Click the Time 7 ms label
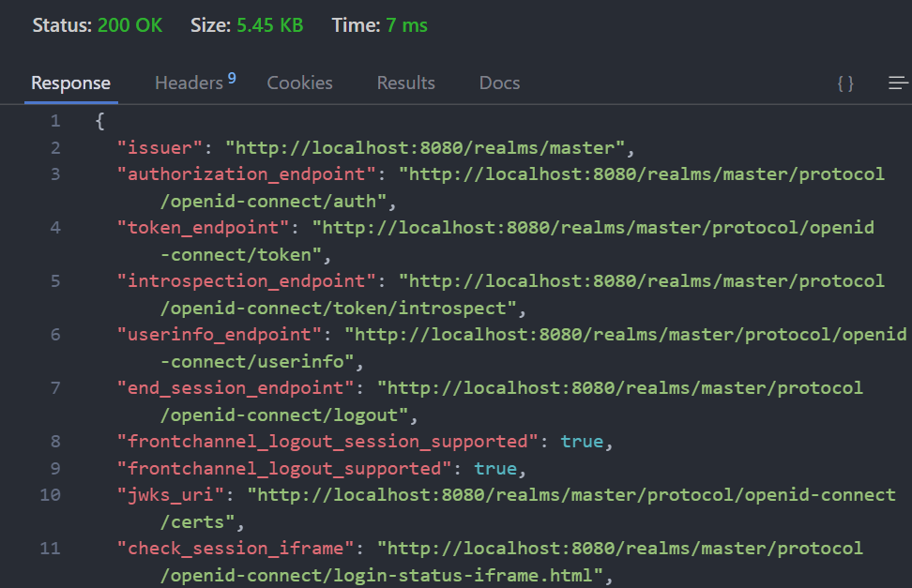Image resolution: width=912 pixels, height=588 pixels. click(379, 25)
